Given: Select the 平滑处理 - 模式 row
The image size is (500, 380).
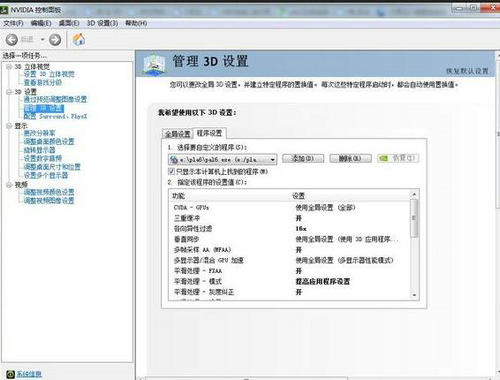Looking at the screenshot, I should (x=290, y=281).
